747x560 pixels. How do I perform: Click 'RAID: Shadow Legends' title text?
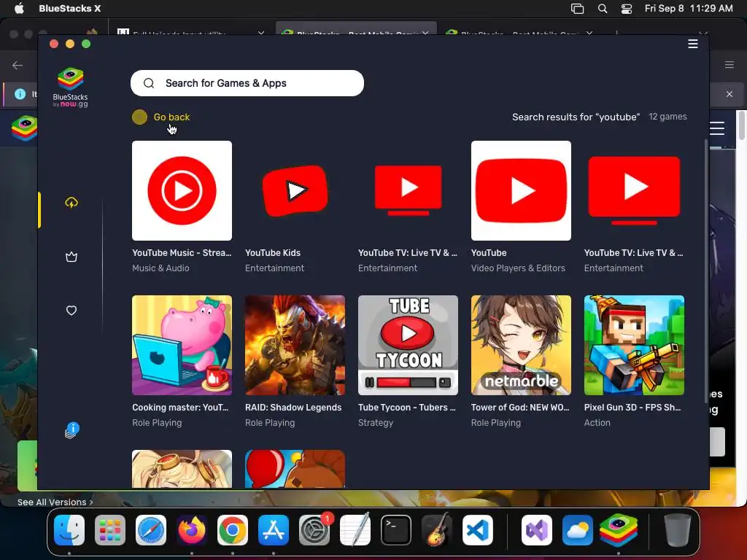tap(293, 408)
